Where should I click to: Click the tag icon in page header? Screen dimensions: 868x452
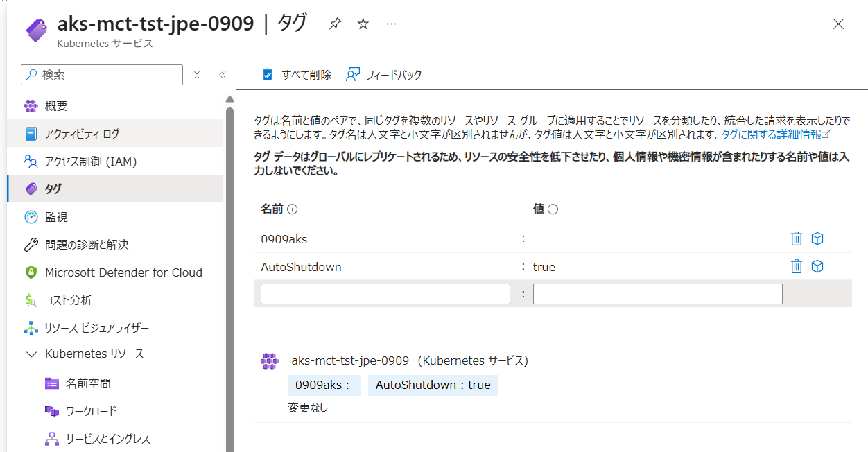coord(35,30)
